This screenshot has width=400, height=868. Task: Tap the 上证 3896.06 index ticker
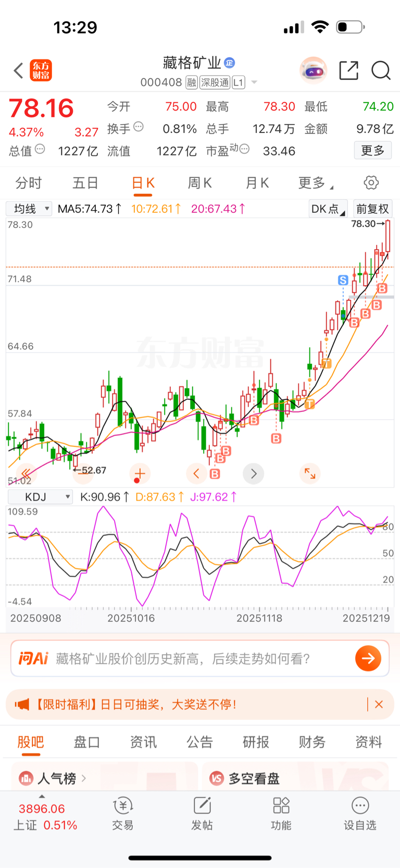point(45,817)
